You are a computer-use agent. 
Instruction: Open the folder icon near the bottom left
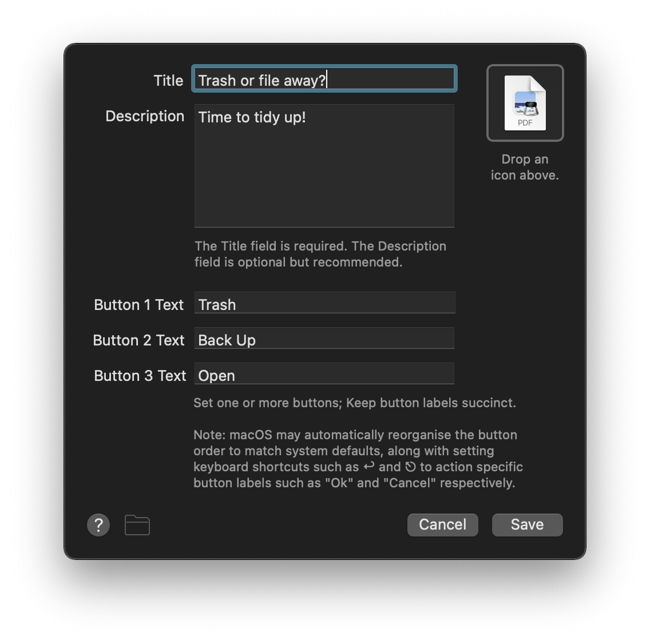click(x=137, y=524)
